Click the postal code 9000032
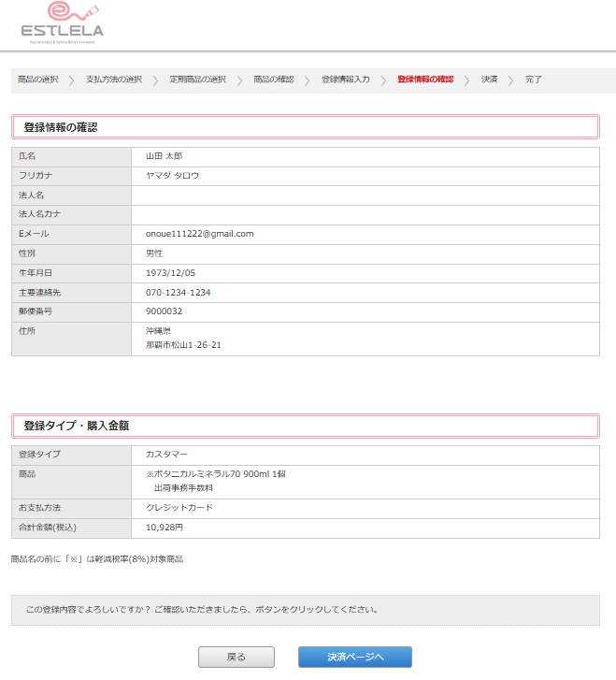The height and width of the screenshot is (680, 616). click(165, 311)
